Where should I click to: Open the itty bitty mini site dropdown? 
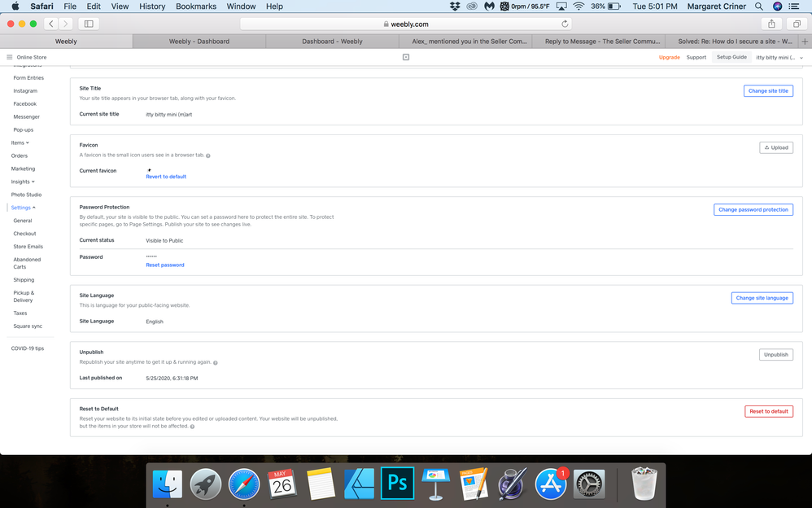[x=779, y=58]
